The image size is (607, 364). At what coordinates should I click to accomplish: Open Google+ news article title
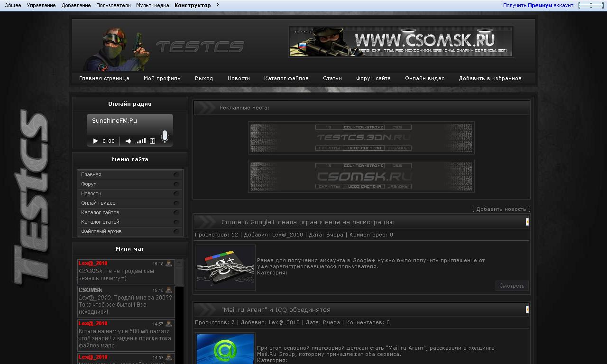point(308,222)
